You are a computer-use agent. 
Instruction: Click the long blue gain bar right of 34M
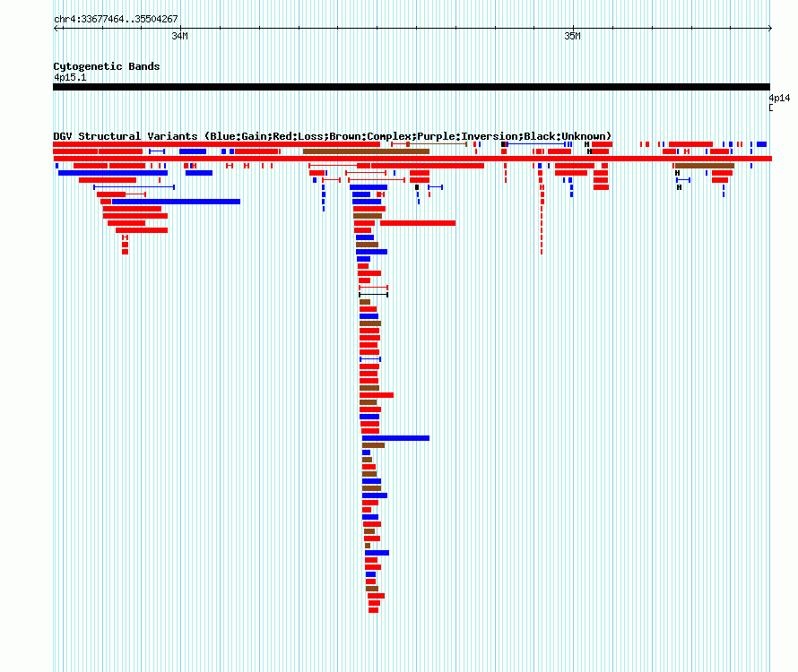click(x=176, y=202)
